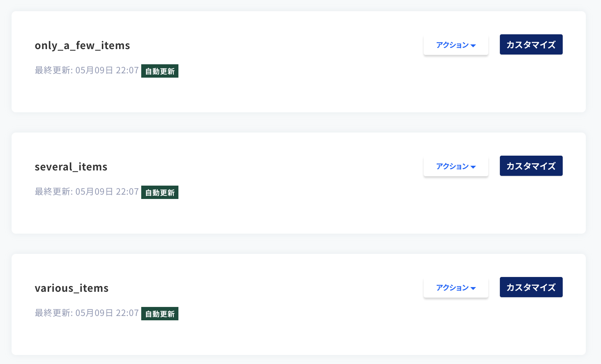Click the caret arrow in various_items アクション
The height and width of the screenshot is (364, 601).
tap(473, 289)
